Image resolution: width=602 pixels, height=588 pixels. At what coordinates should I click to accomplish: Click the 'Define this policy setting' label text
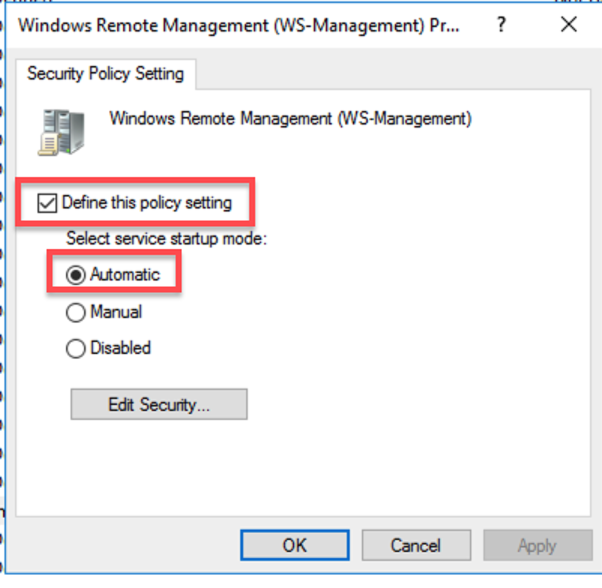pyautogui.click(x=146, y=203)
